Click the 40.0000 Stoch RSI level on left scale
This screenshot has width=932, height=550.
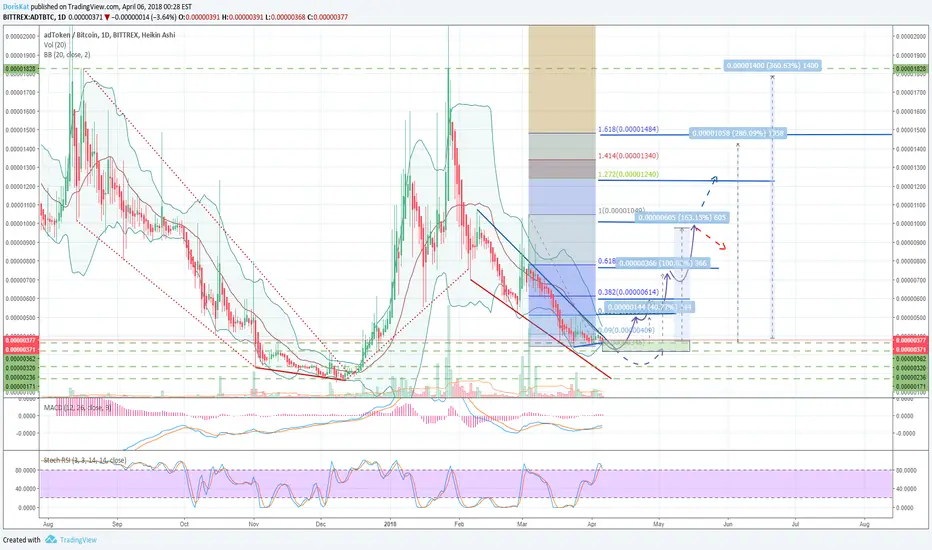25,489
